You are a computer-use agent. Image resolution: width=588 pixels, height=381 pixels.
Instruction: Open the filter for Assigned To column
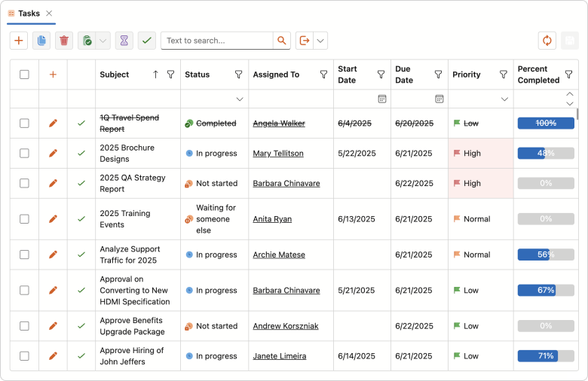click(x=323, y=75)
